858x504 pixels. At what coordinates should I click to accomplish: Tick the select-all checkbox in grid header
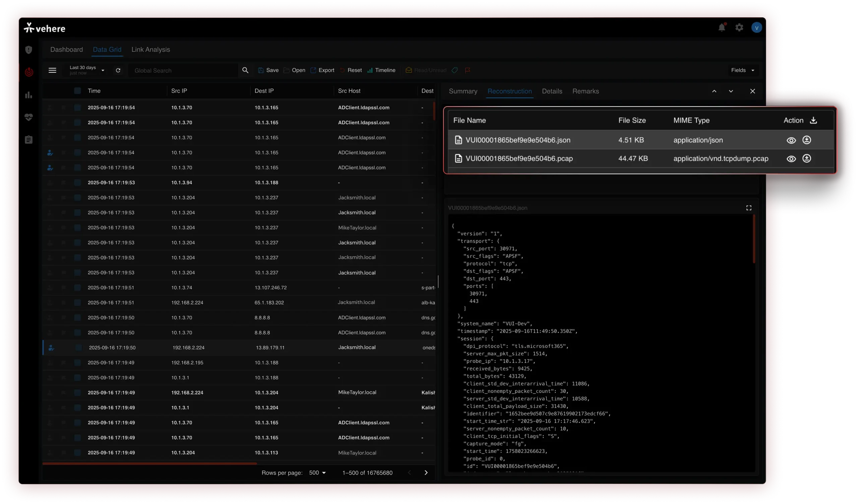pyautogui.click(x=77, y=91)
